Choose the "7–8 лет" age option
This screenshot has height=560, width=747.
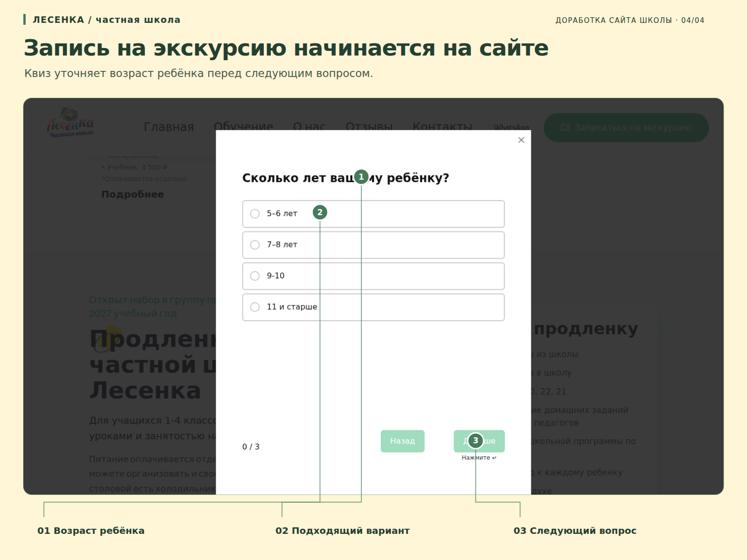373,245
